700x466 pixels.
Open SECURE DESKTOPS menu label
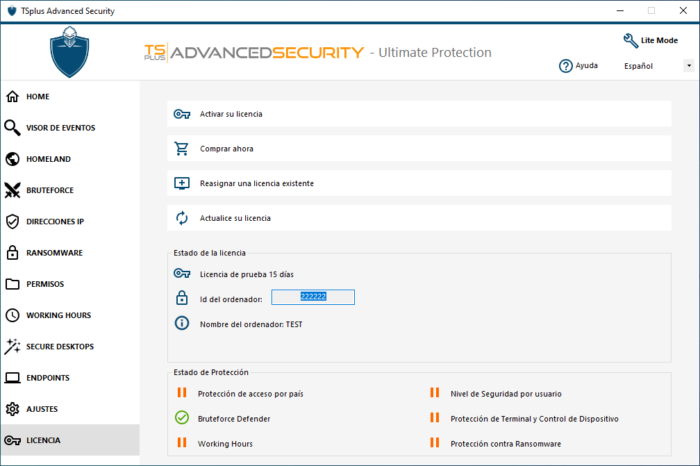coord(60,347)
